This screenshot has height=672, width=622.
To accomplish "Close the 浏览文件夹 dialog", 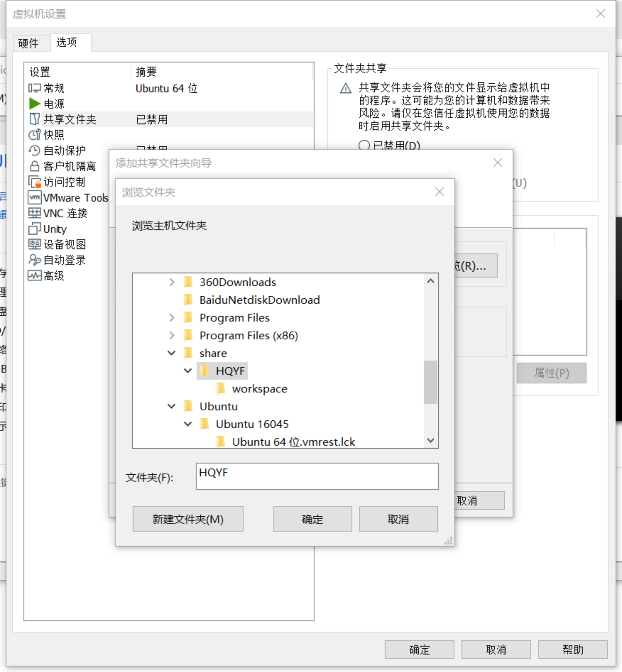I will tap(439, 192).
